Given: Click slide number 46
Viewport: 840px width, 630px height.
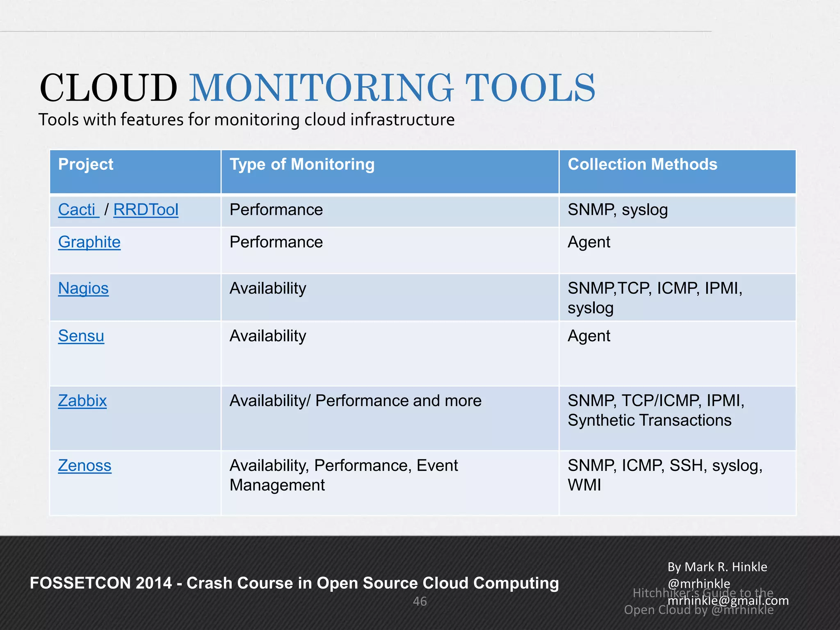Looking at the screenshot, I should (x=420, y=601).
